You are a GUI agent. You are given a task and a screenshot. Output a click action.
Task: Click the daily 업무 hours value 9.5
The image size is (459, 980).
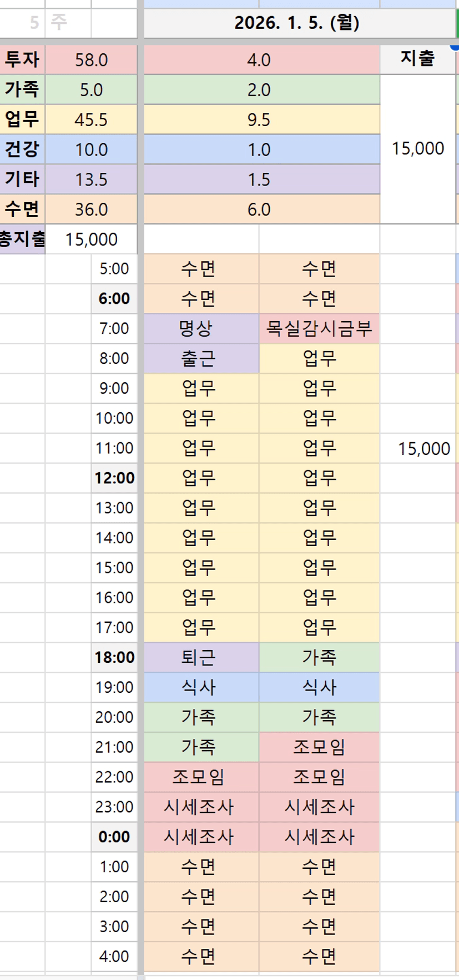click(259, 120)
